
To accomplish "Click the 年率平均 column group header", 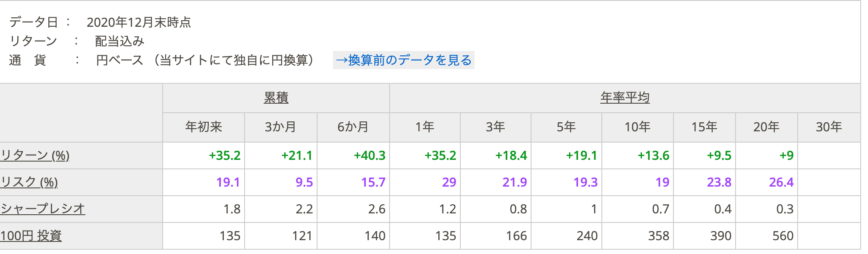I will (625, 98).
